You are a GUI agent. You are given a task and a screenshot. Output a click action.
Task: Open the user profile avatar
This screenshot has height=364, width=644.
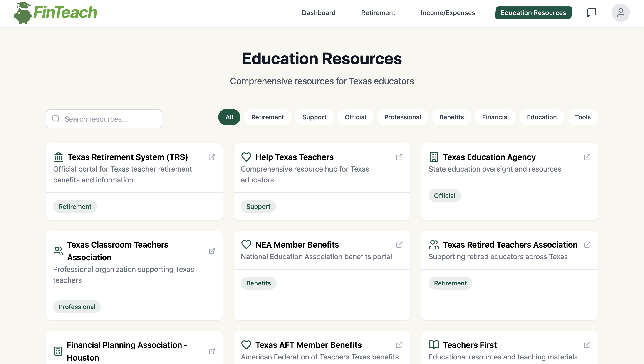click(x=620, y=12)
